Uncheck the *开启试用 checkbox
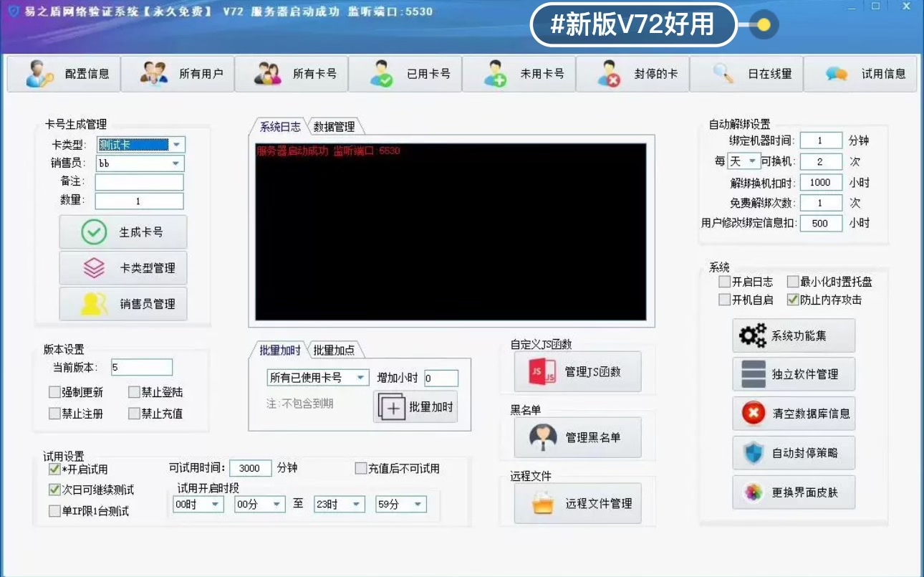This screenshot has width=924, height=577. coord(54,469)
